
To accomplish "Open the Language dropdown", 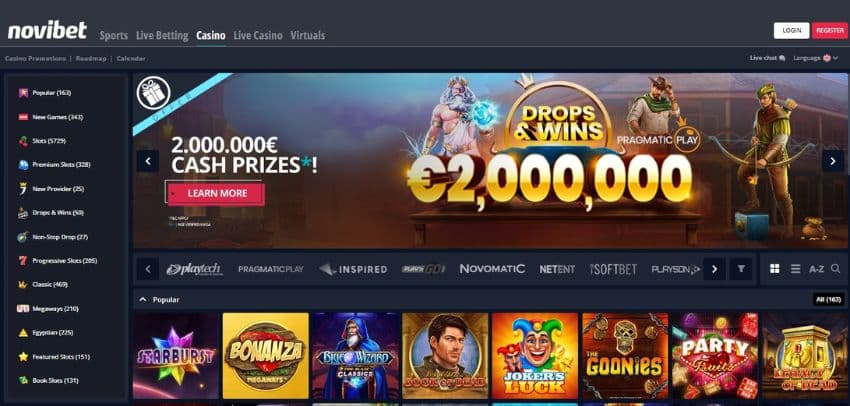I will pyautogui.click(x=815, y=58).
